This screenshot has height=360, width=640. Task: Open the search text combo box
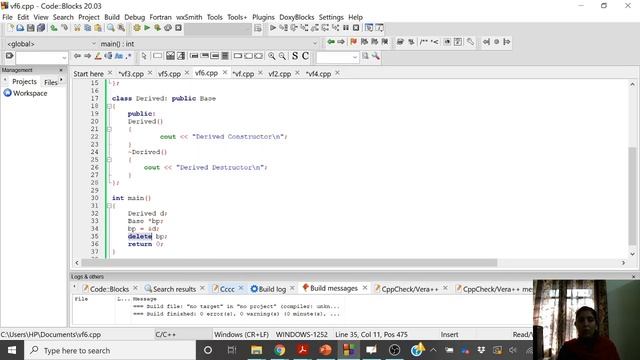pos(41,57)
